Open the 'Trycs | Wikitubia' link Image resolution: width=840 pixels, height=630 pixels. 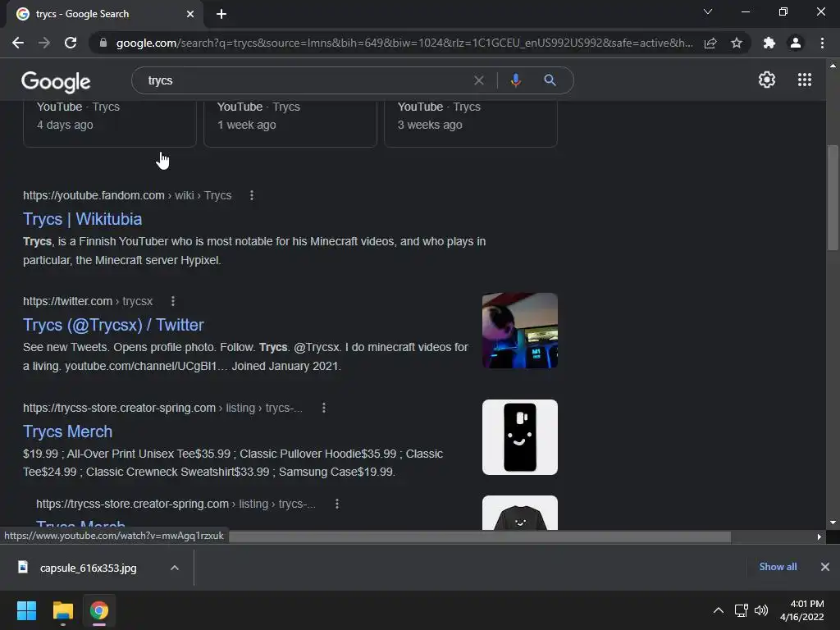tap(83, 219)
